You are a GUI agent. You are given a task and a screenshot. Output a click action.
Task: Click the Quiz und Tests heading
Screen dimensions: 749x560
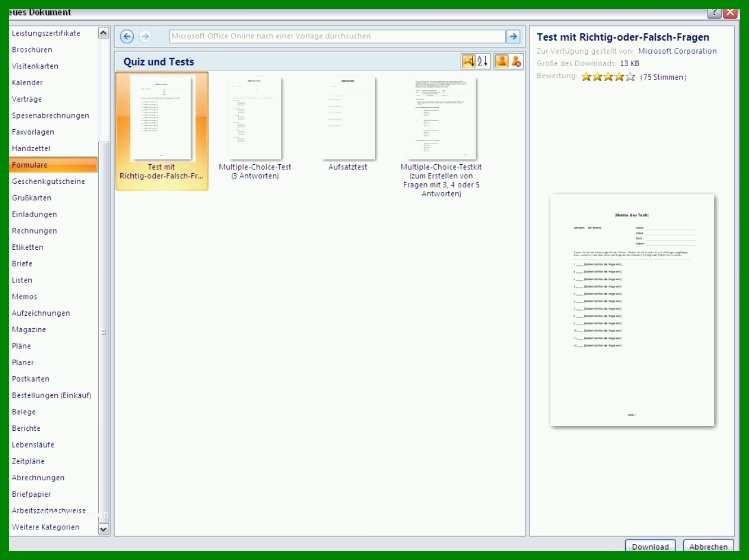point(159,62)
